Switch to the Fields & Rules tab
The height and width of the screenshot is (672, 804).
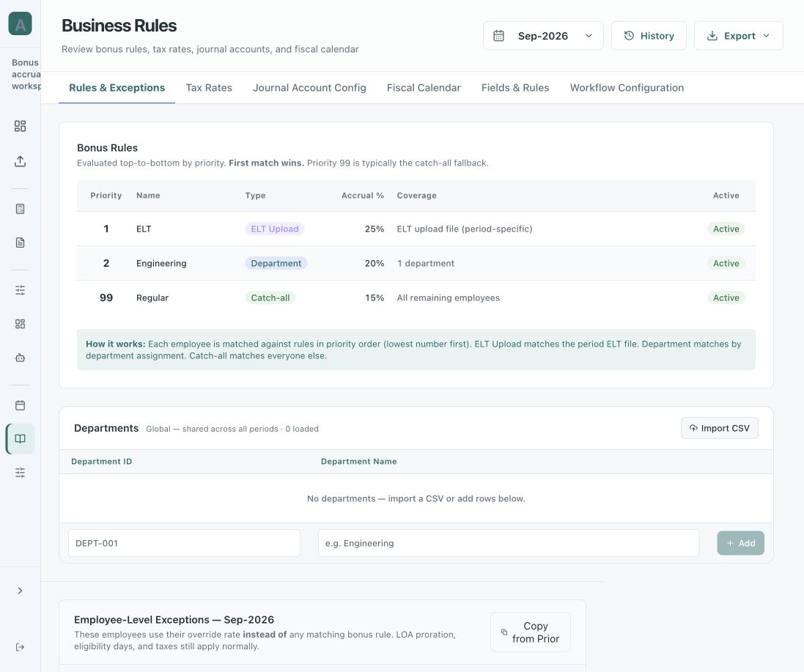tap(515, 88)
